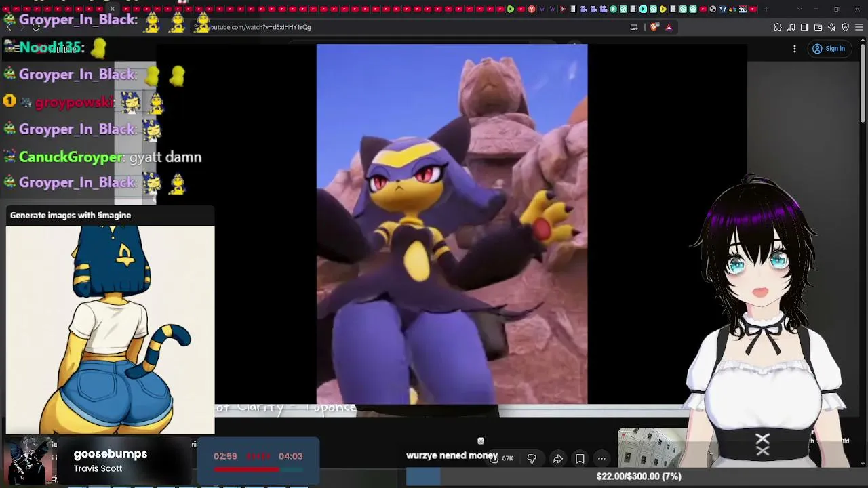Click the 'gyatt damn' chat message
868x488 pixels.
(165, 157)
